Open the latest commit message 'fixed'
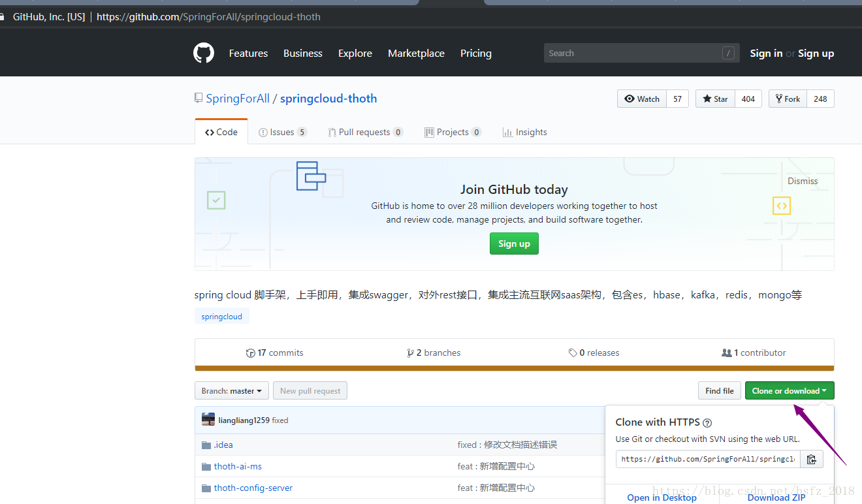This screenshot has width=862, height=504. tap(280, 420)
